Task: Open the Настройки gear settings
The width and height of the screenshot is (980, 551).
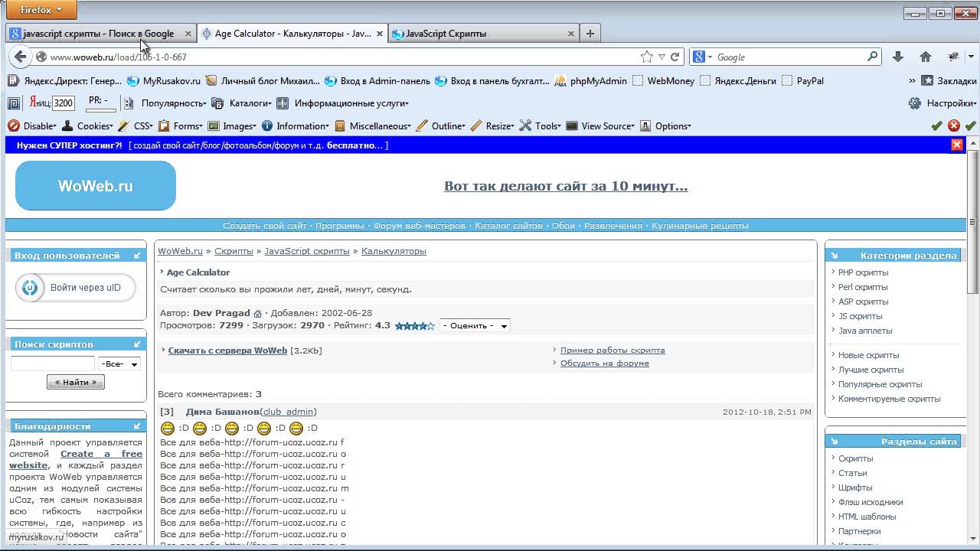Action: (915, 103)
